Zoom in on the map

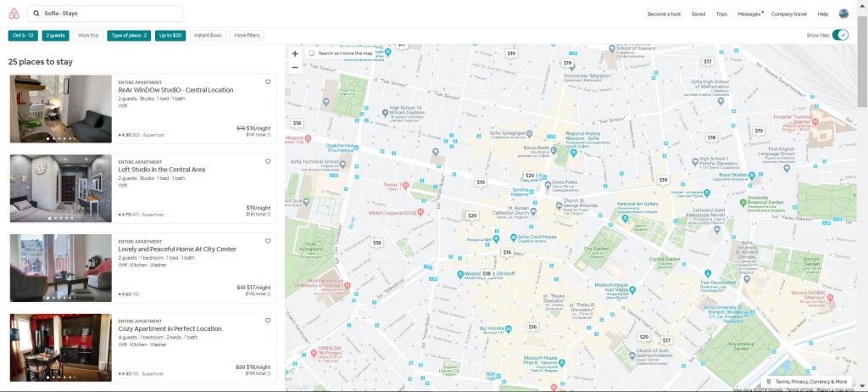click(x=295, y=53)
